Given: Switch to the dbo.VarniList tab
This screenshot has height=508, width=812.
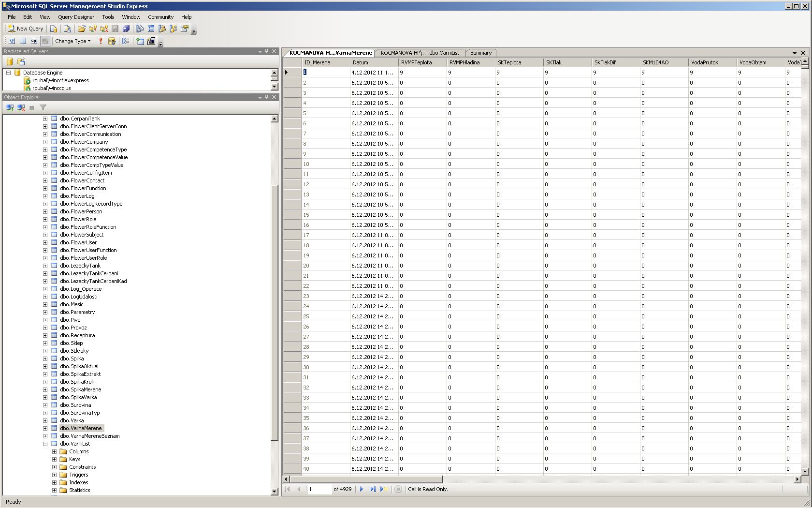Looking at the screenshot, I should coord(420,53).
